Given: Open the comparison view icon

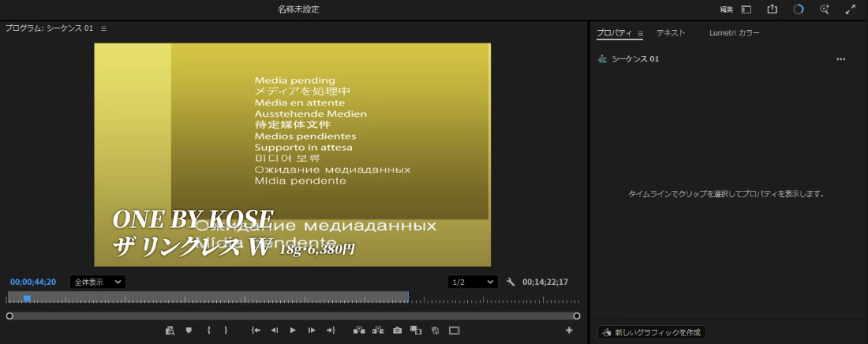Looking at the screenshot, I should pyautogui.click(x=416, y=331).
